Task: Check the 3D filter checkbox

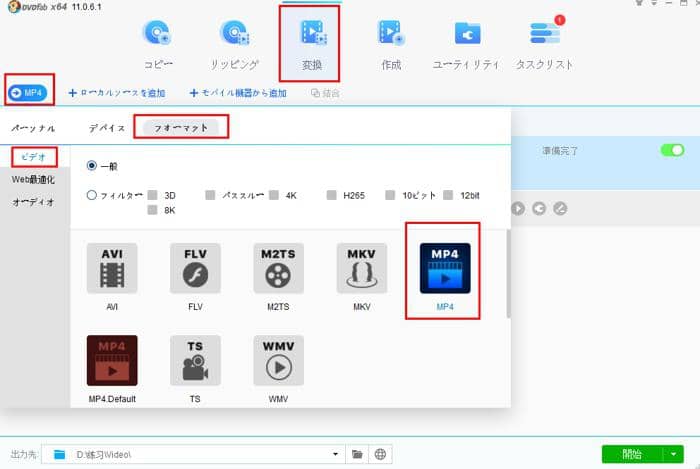Action: [153, 195]
